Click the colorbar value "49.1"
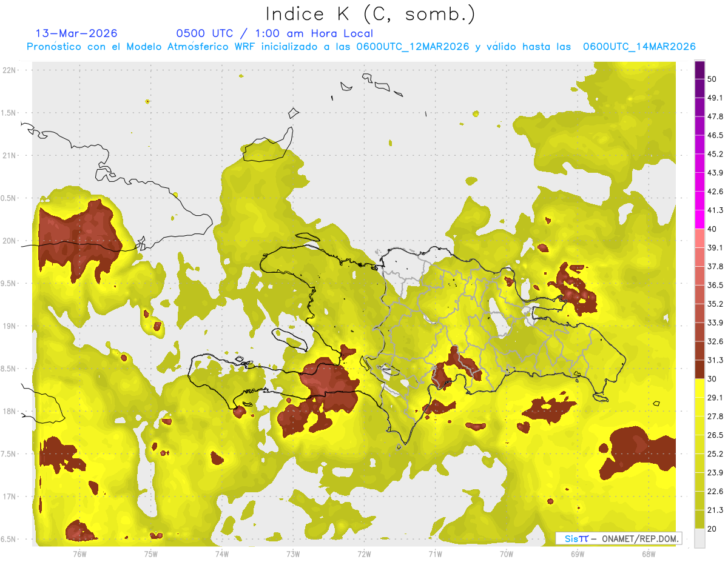728x562 pixels. click(715, 98)
